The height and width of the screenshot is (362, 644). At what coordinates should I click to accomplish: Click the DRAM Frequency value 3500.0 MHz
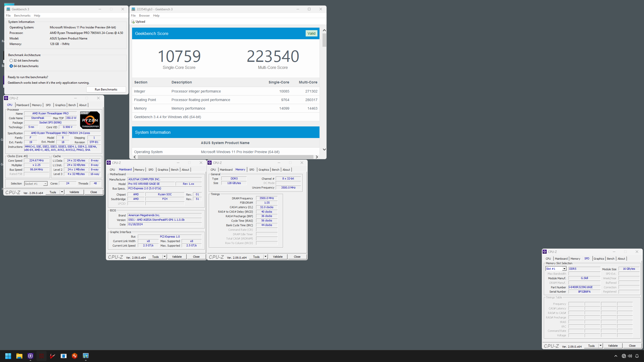pos(267,198)
